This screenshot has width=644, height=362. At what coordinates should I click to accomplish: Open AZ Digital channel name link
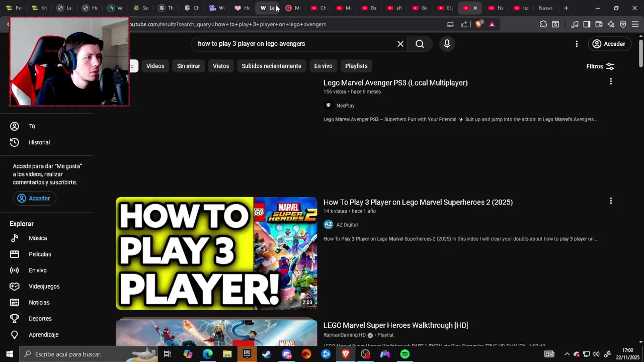pos(347,225)
